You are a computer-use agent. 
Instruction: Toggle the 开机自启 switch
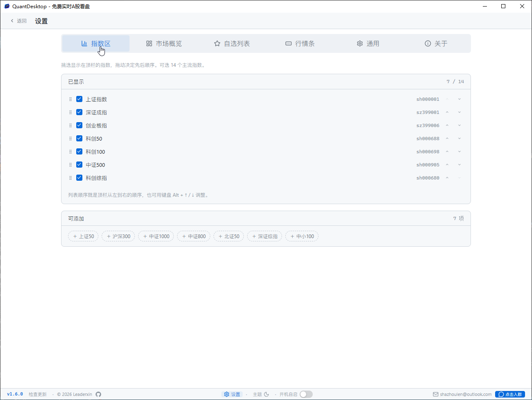coord(306,394)
